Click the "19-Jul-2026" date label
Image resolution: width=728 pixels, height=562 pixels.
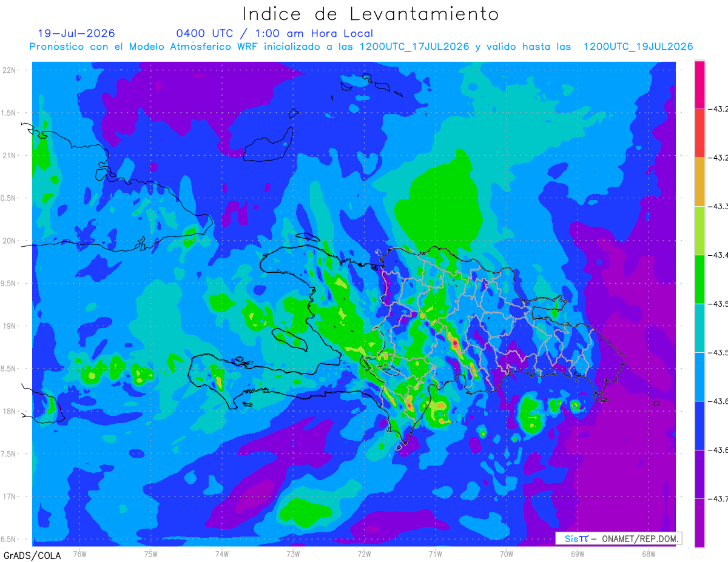click(76, 33)
